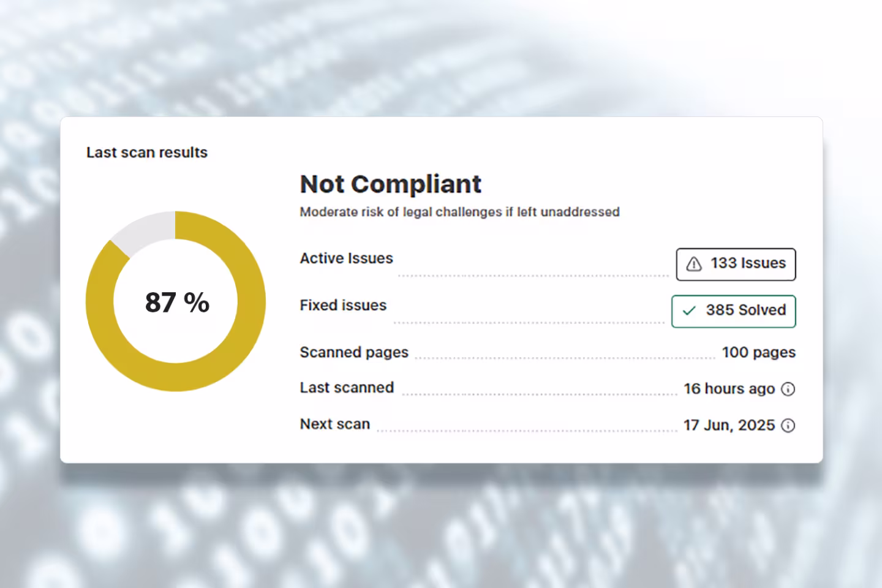Click the Not Compliant heading
Image resolution: width=882 pixels, height=588 pixels.
coord(390,184)
